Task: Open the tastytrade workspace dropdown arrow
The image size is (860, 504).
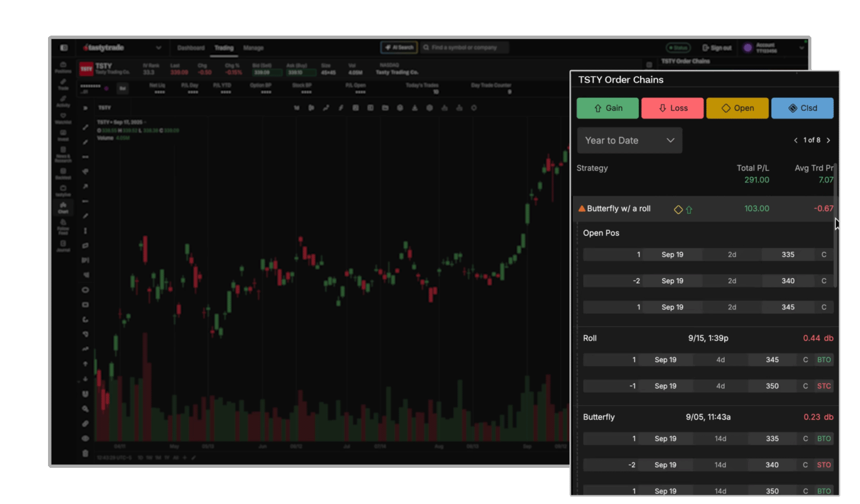Action: coord(158,47)
